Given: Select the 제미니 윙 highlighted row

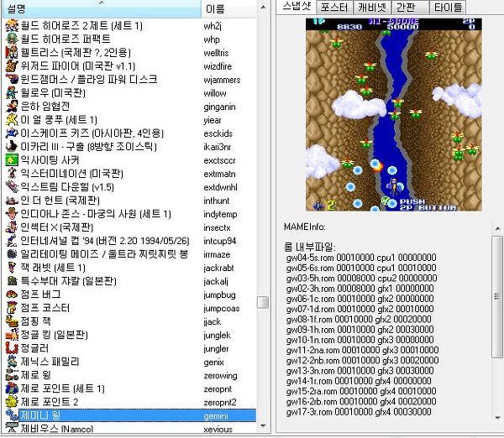Looking at the screenshot, I should click(130, 415).
